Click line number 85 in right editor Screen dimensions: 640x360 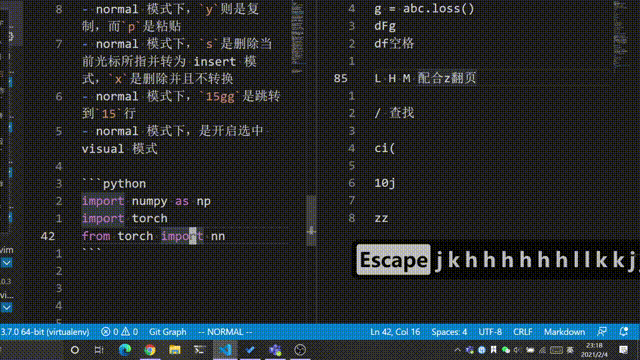[340, 78]
